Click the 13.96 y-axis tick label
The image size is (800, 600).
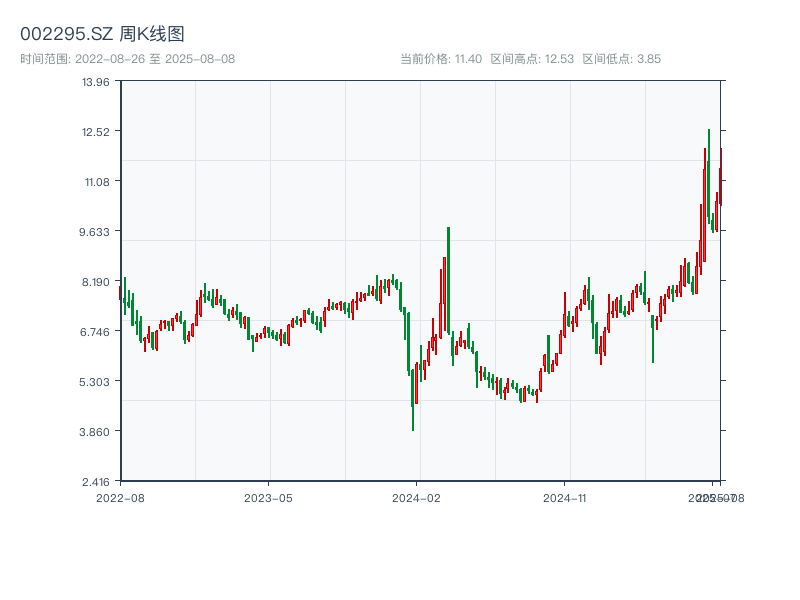[x=96, y=81]
